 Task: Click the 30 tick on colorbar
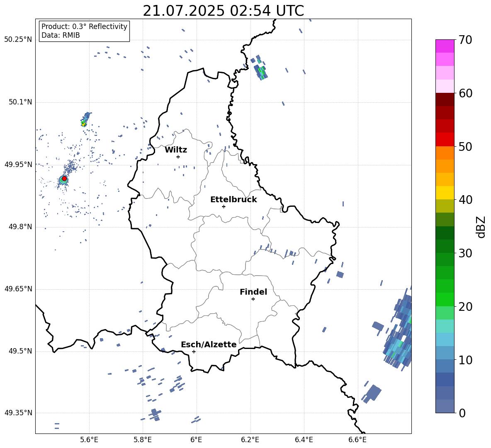(x=465, y=253)
